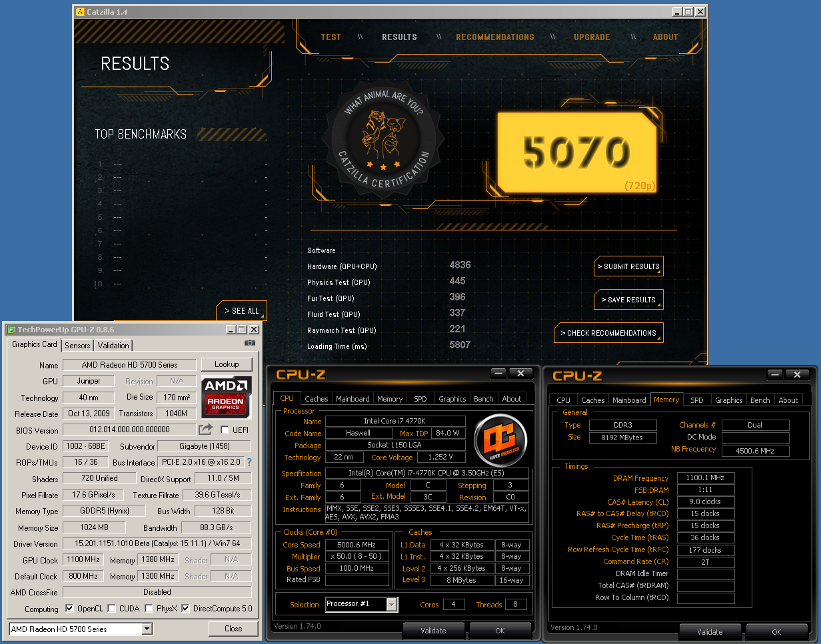Open the ABOUT tab in Catzilla
The height and width of the screenshot is (644, 821).
coord(665,37)
